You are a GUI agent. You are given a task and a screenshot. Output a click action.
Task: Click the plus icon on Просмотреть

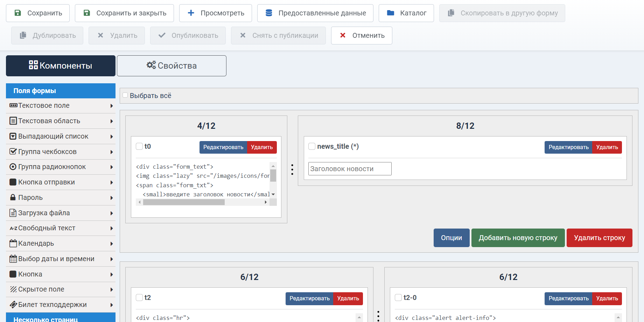(x=191, y=13)
